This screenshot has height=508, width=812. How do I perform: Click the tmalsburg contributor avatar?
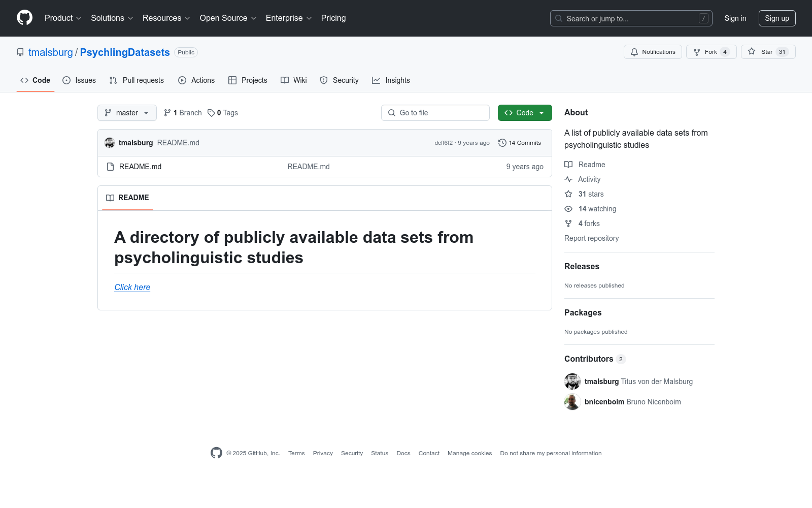tap(572, 382)
